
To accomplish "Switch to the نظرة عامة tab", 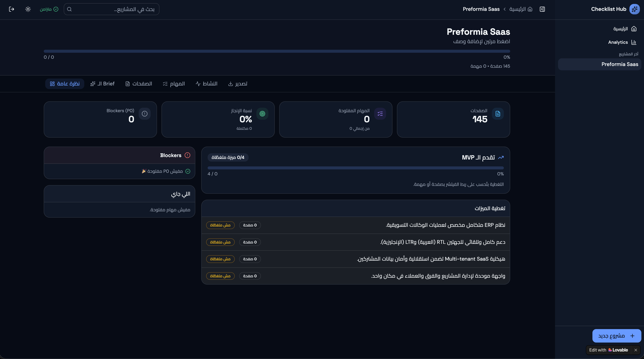I will [65, 84].
